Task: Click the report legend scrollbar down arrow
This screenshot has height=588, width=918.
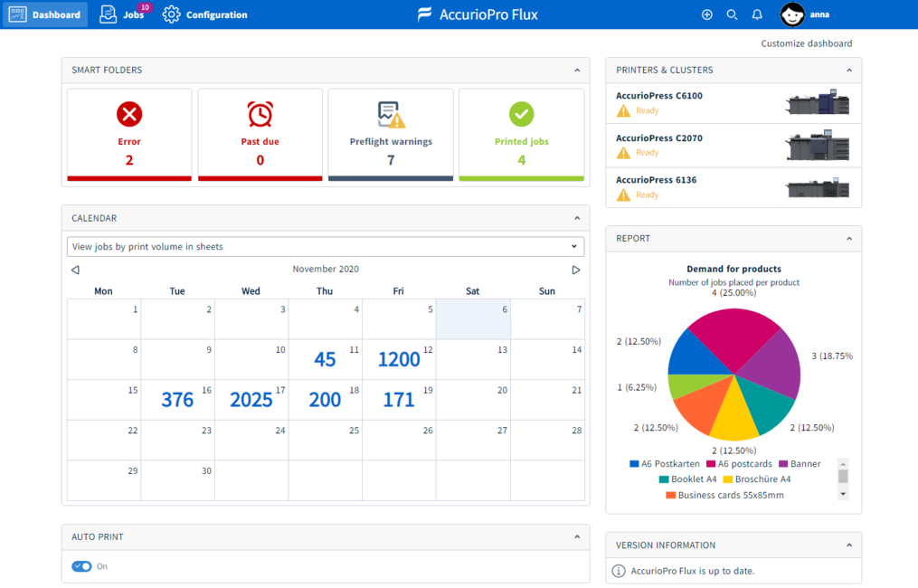Action: pyautogui.click(x=843, y=494)
